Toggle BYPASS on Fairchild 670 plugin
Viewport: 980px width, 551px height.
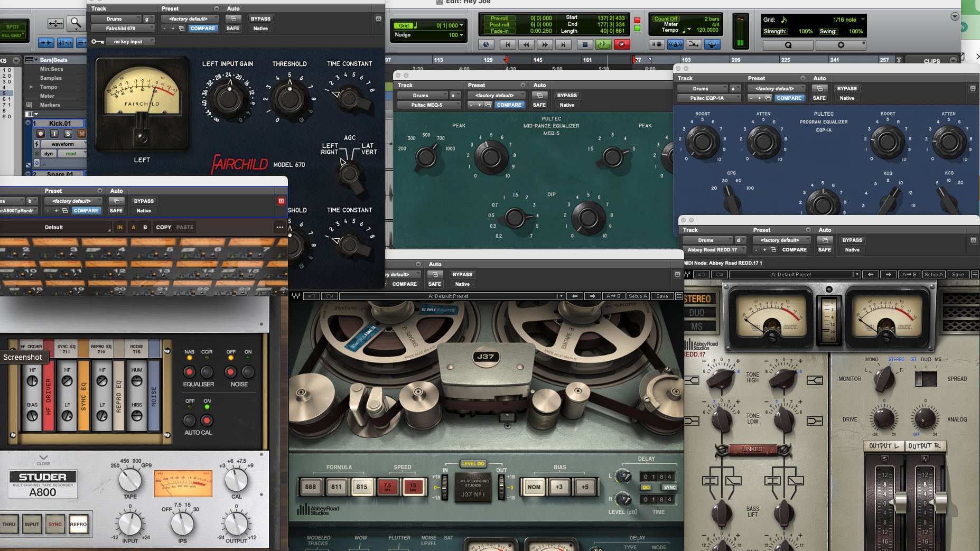(x=260, y=19)
